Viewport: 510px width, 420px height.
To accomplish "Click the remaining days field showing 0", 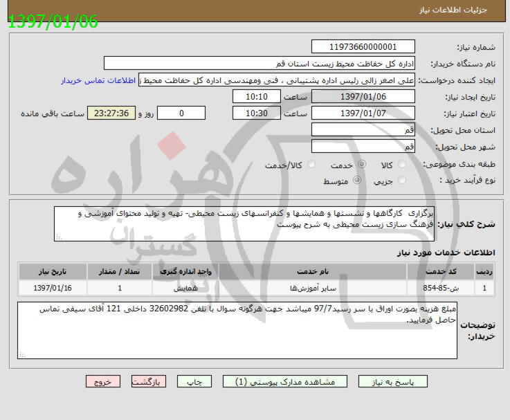I will pos(181,113).
